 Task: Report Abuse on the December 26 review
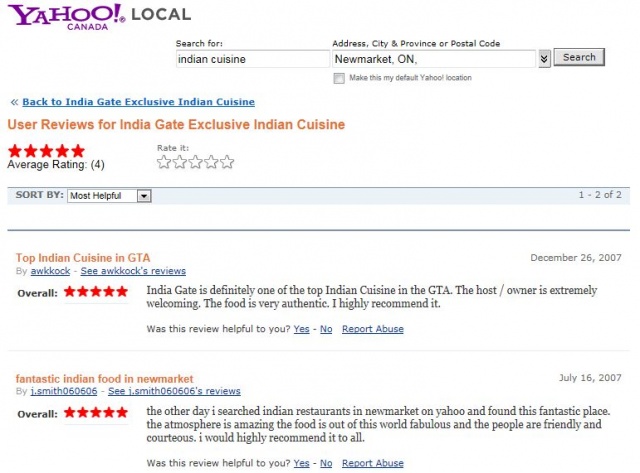point(373,329)
